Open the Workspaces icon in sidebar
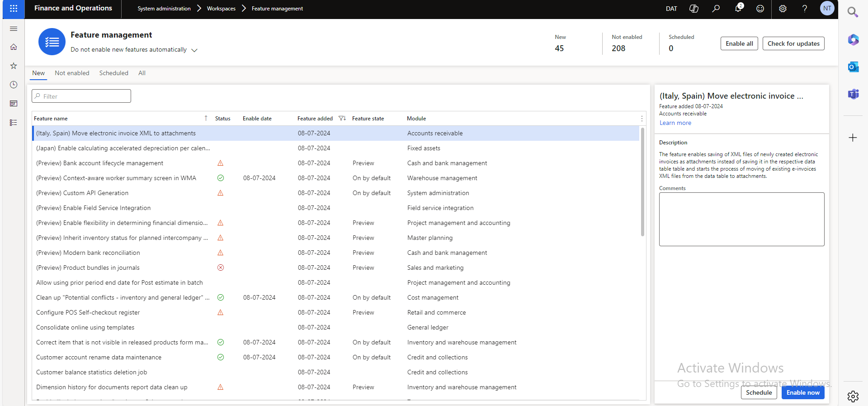This screenshot has width=868, height=406. tap(14, 104)
